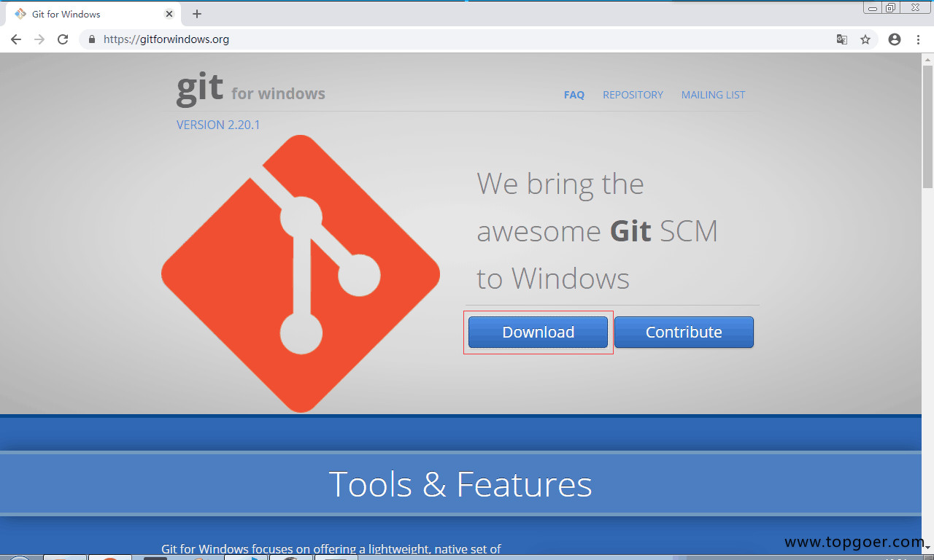
Task: Click the browser Forward arrow
Action: (39, 39)
